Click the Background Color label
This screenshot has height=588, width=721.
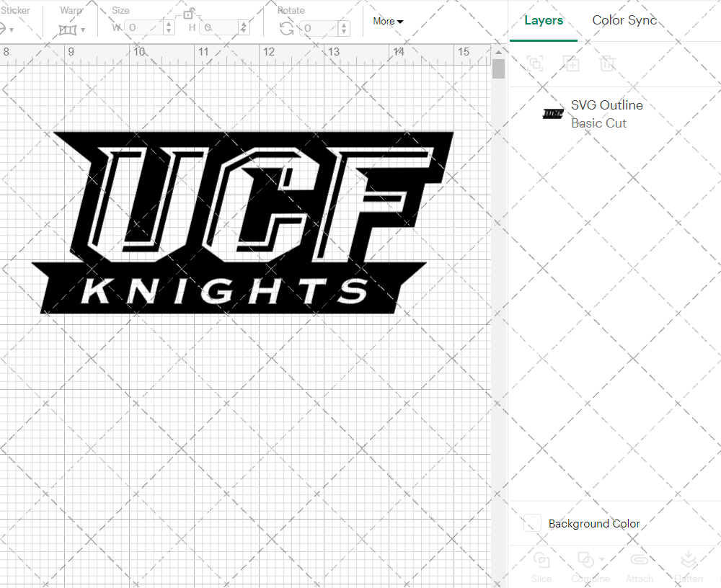[593, 524]
